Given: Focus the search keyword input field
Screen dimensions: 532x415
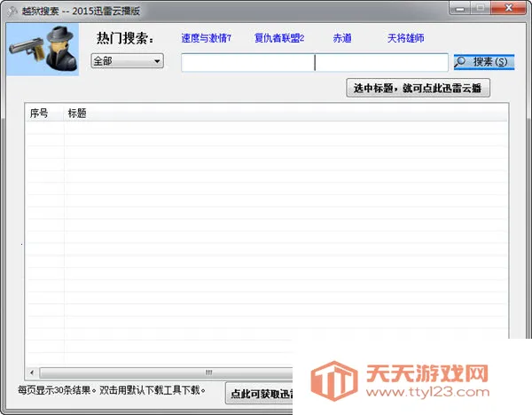Looking at the screenshot, I should point(315,62).
